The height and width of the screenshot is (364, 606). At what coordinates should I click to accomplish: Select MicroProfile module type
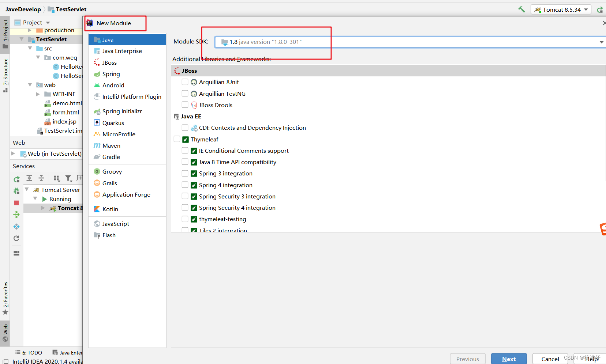click(x=127, y=134)
